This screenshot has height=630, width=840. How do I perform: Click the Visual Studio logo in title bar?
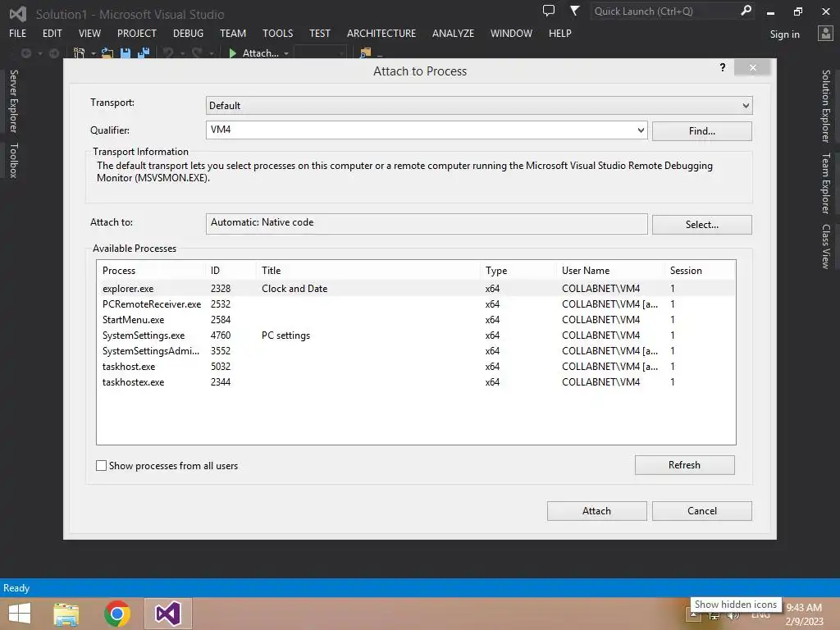coord(18,14)
